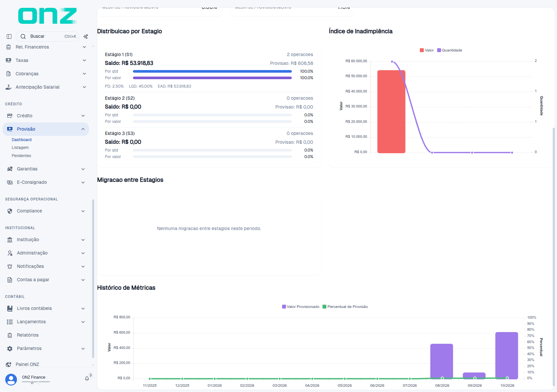Click the ONZ Finance user avatar
Viewport: 557px width, 392px height.
coord(11,380)
